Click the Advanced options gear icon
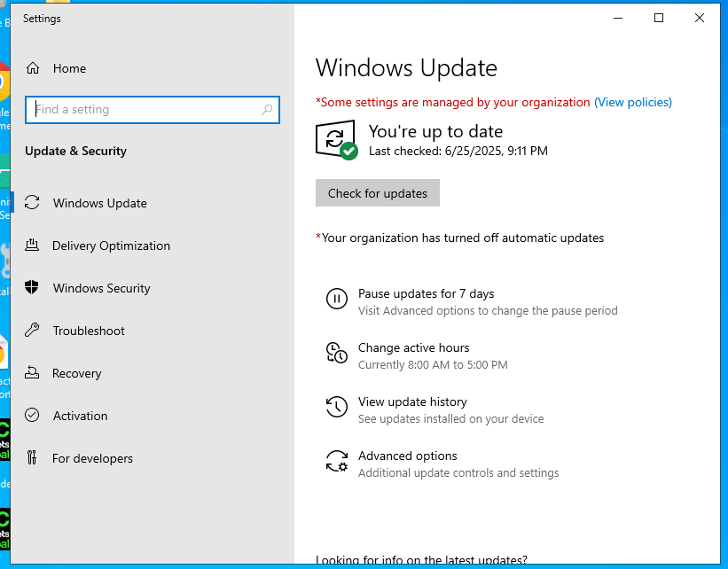Screen dimensions: 728x569 point(336,461)
